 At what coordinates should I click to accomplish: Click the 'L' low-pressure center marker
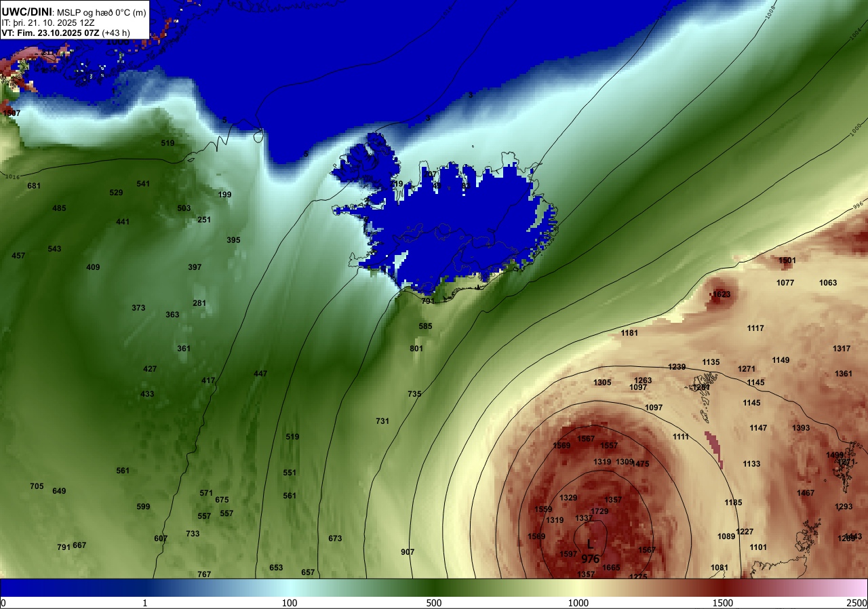590,544
